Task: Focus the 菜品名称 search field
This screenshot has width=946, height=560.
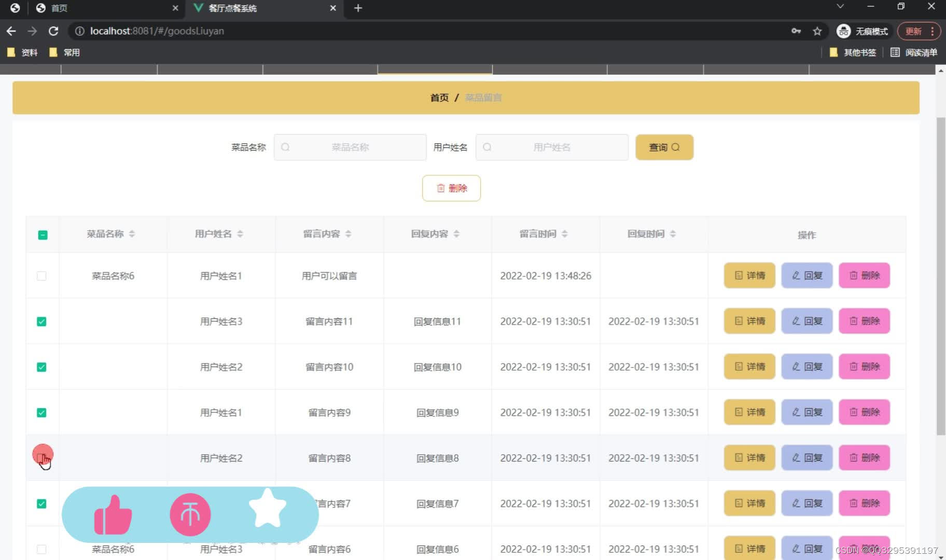Action: tap(350, 147)
